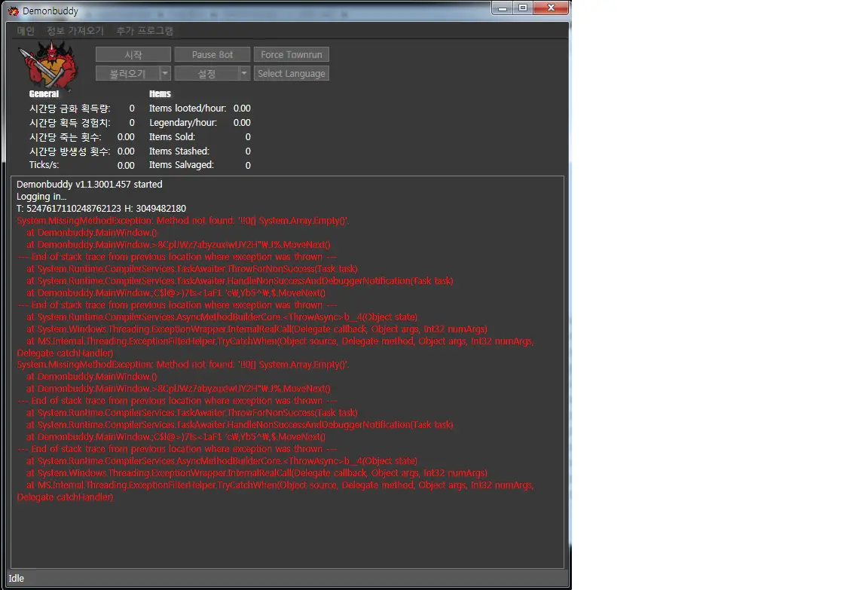Expand the 불러오기 dropdown arrow
Screen dimensions: 868x590
click(166, 74)
